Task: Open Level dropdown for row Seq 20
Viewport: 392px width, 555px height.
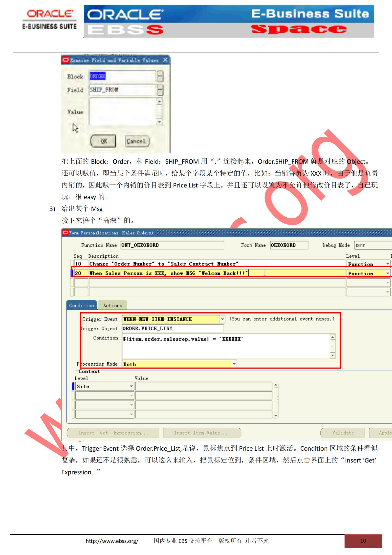Action: pyautogui.click(x=388, y=273)
